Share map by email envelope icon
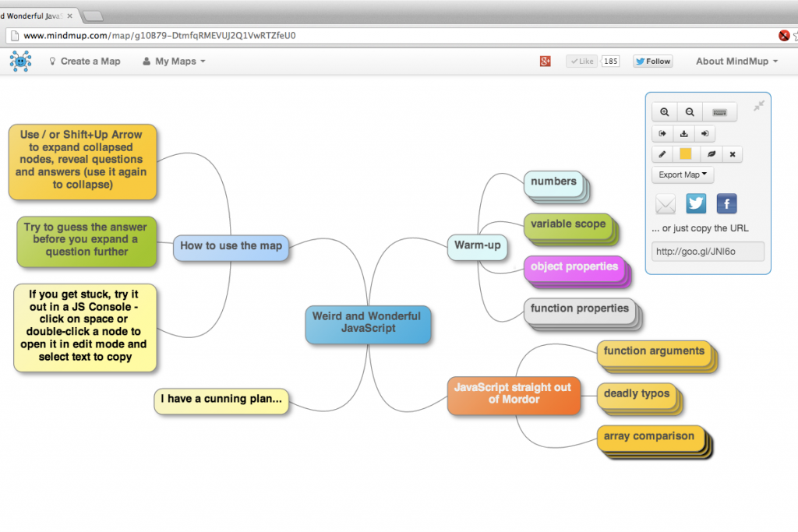The width and height of the screenshot is (798, 532). [665, 204]
